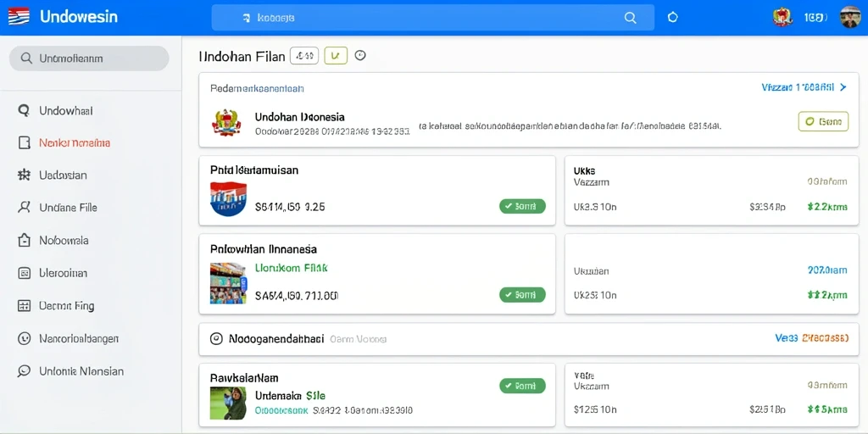Click green badge in Pnlowhlan Innanesia card
Viewport: 868px width, 434px height.
(522, 294)
